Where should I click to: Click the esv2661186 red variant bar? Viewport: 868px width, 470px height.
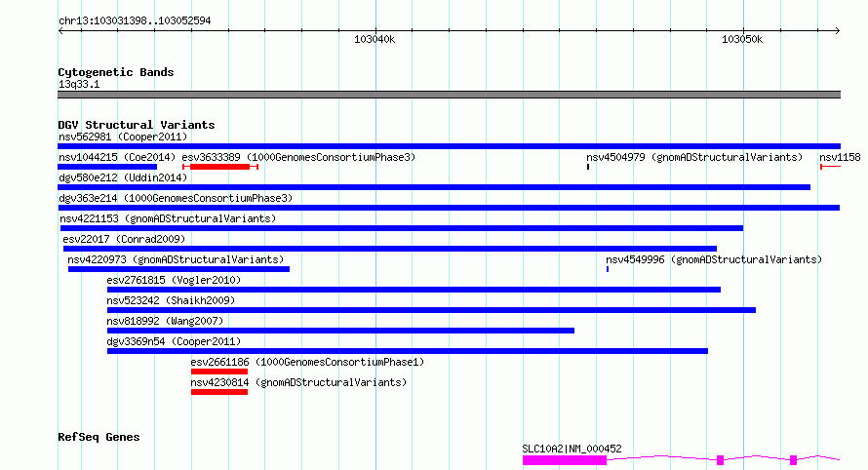tap(219, 372)
